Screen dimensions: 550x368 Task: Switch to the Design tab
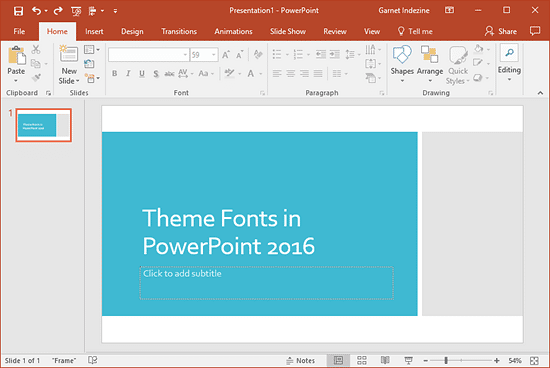tap(132, 32)
